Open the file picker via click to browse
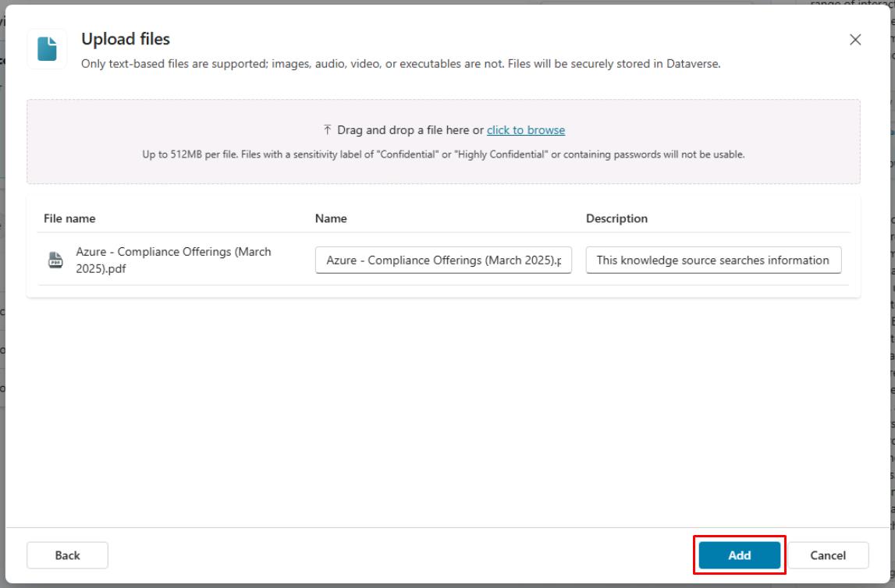895x588 pixels. pos(524,129)
